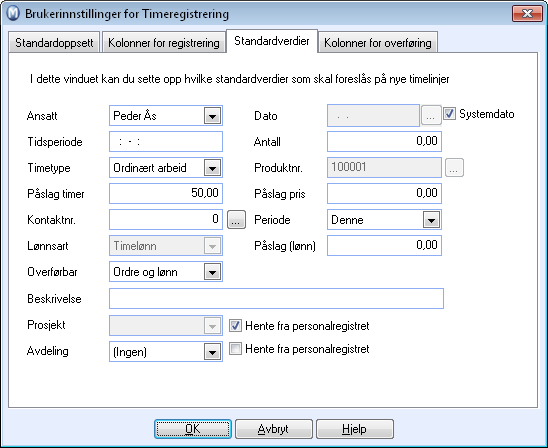Click the OK button

click(x=193, y=429)
